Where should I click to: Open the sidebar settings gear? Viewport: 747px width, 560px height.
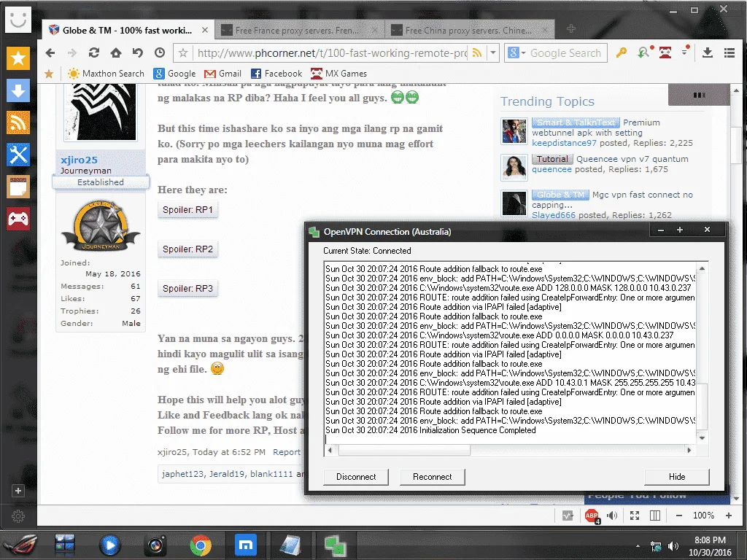pyautogui.click(x=18, y=516)
